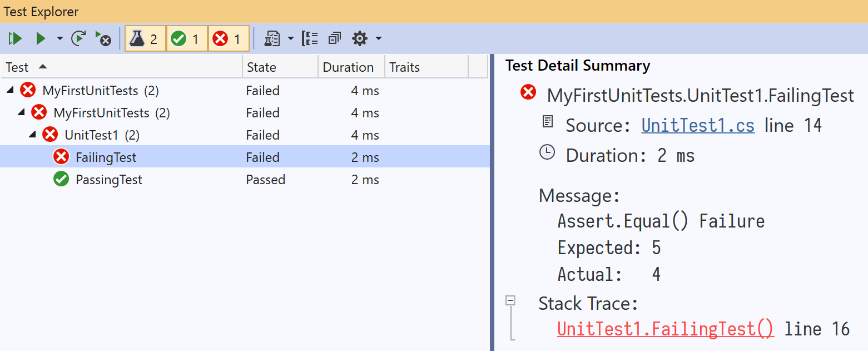
Task: Click the red failed icon beside FailingTest row
Action: [x=61, y=157]
